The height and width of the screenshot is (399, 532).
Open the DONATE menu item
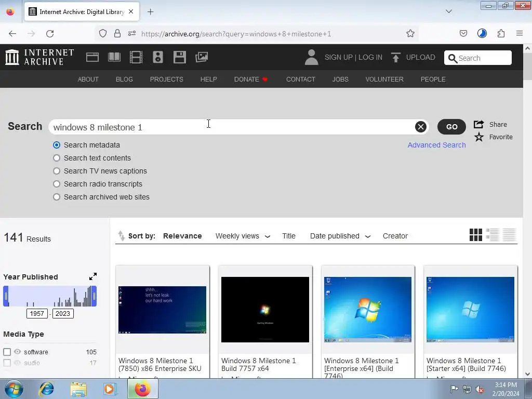coord(251,79)
